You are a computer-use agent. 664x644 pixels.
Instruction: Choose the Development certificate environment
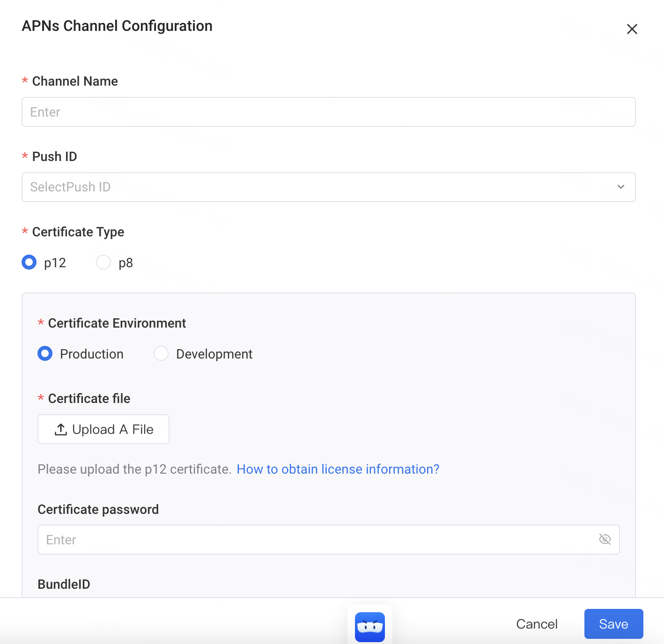[161, 353]
